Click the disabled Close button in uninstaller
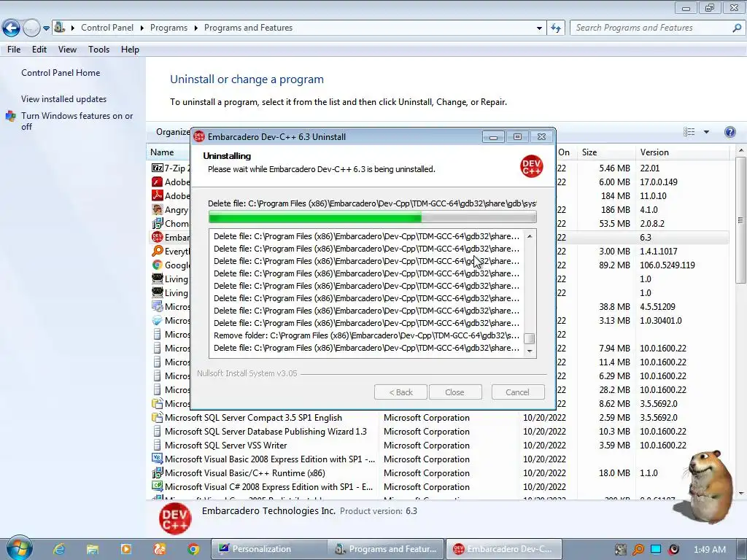This screenshot has width=747, height=560. pyautogui.click(x=455, y=392)
